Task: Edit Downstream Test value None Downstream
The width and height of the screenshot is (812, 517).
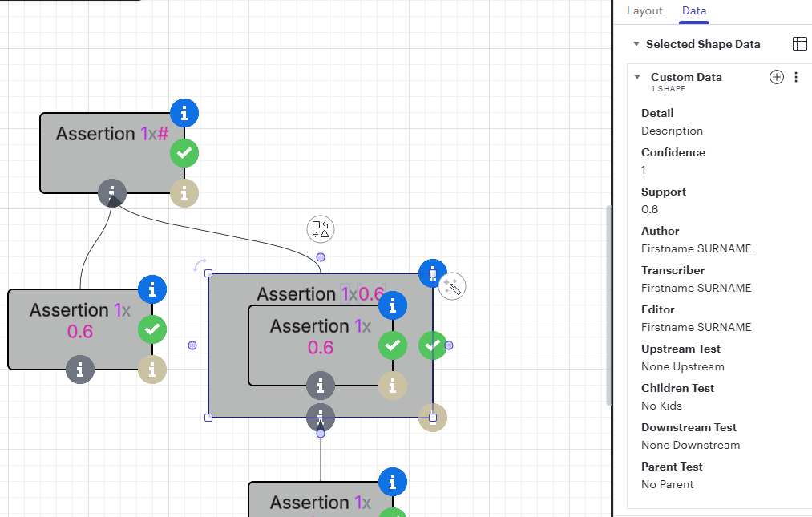Action: (x=691, y=446)
